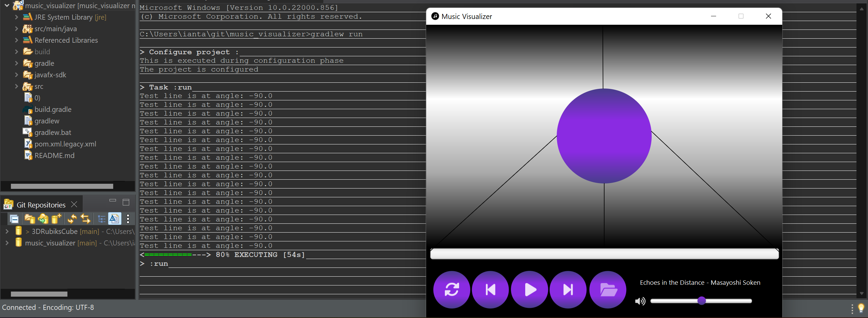The image size is (868, 318).
Task: Expand the gradle folder
Action: (16, 63)
